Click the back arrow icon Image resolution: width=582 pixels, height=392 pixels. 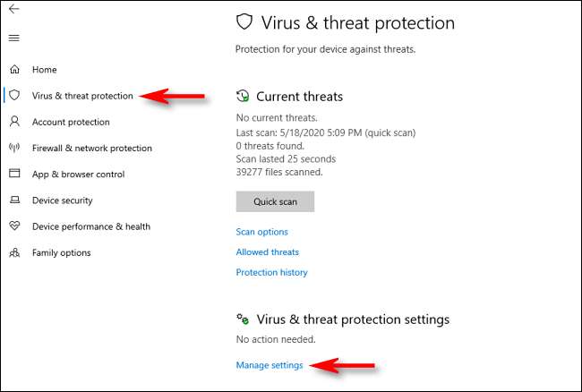(x=14, y=9)
